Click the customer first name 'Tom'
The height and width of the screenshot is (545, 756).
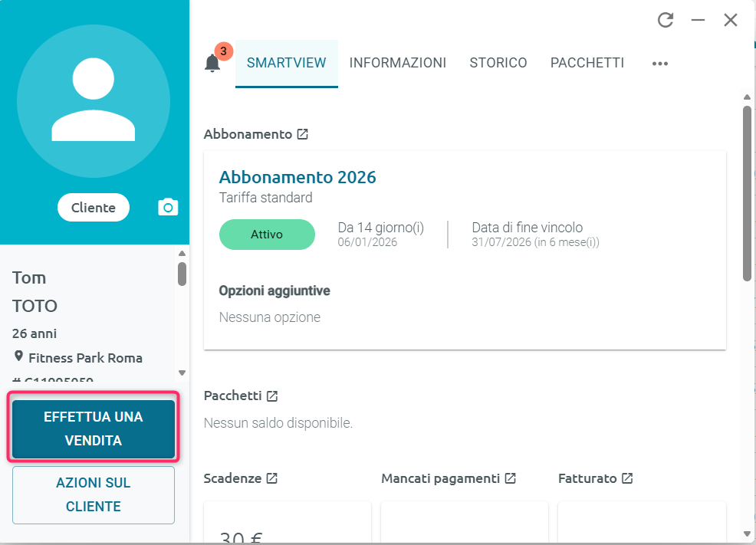pos(29,278)
